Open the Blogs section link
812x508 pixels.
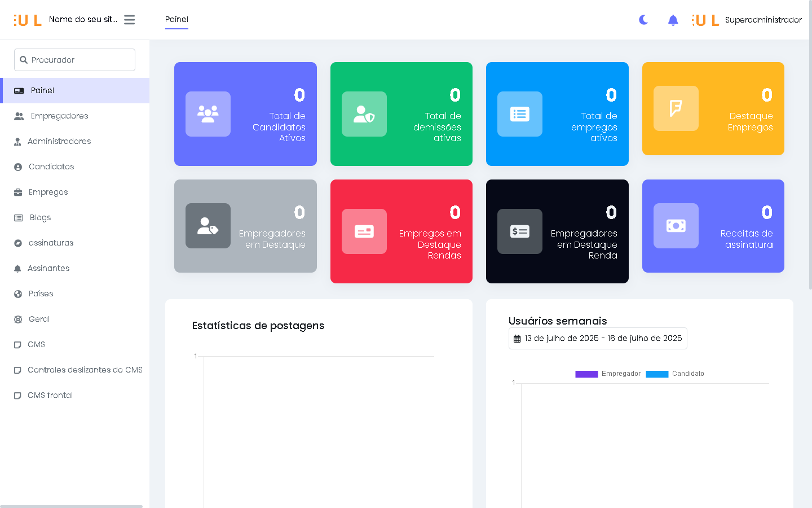[40, 217]
